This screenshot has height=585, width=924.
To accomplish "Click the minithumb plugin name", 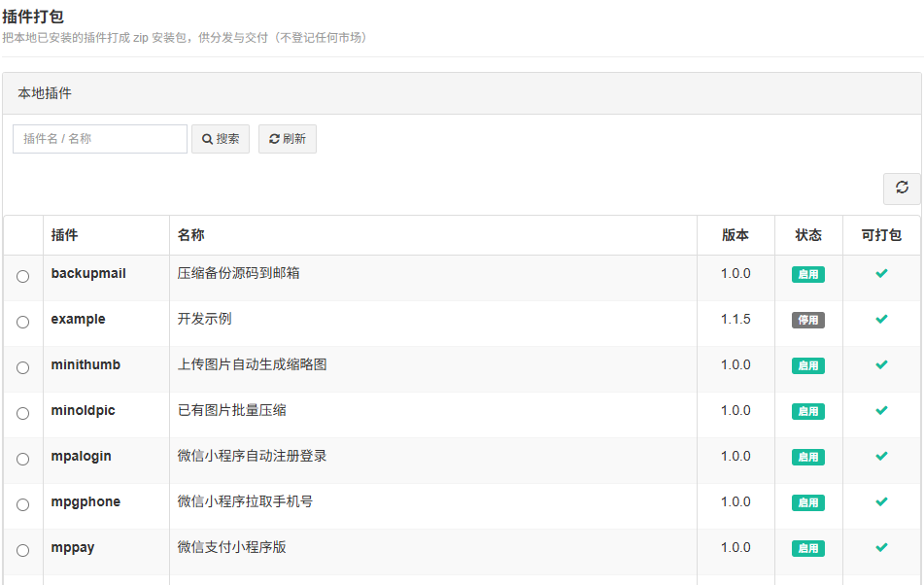I will 86,364.
